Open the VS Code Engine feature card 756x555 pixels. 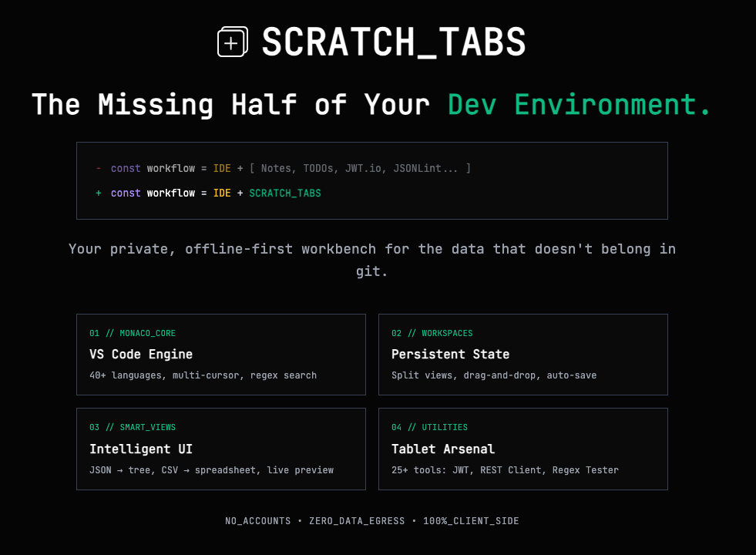coord(221,355)
